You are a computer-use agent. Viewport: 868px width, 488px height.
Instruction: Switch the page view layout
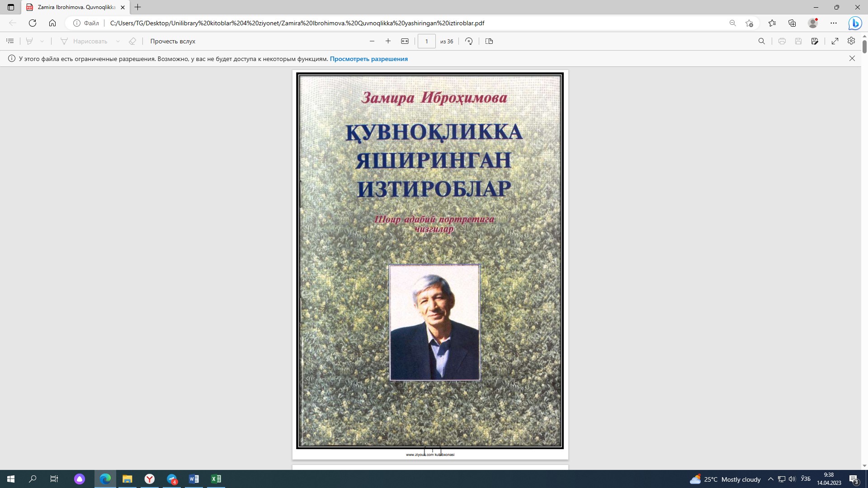[489, 41]
